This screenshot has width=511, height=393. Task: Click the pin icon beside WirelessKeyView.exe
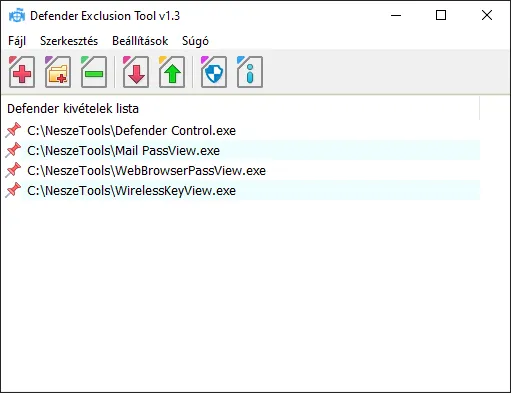click(x=13, y=190)
